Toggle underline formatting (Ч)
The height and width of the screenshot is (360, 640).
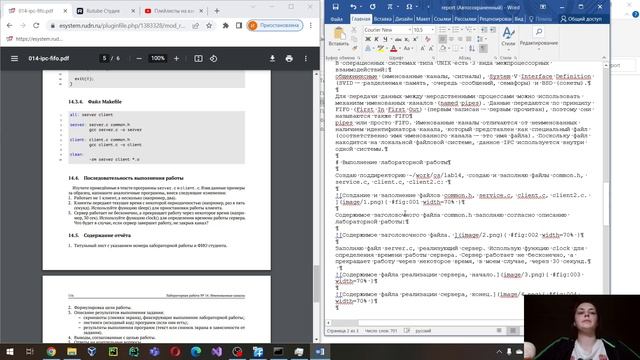385,39
